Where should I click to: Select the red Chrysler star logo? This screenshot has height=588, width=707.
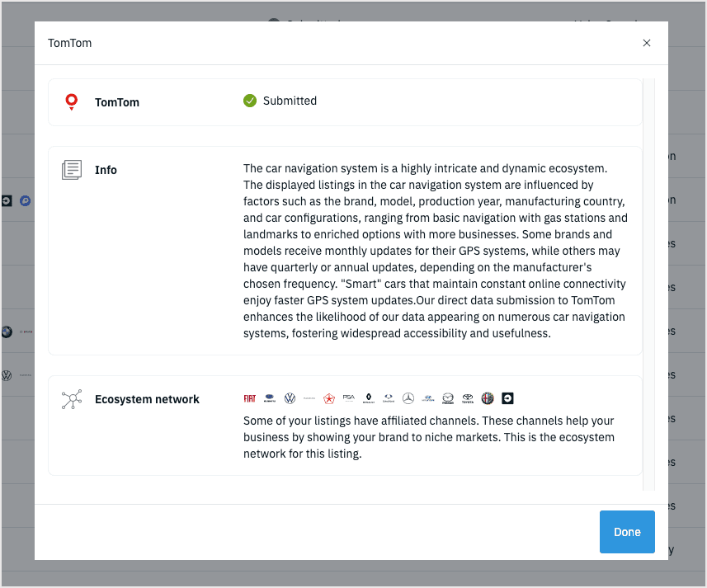point(329,398)
